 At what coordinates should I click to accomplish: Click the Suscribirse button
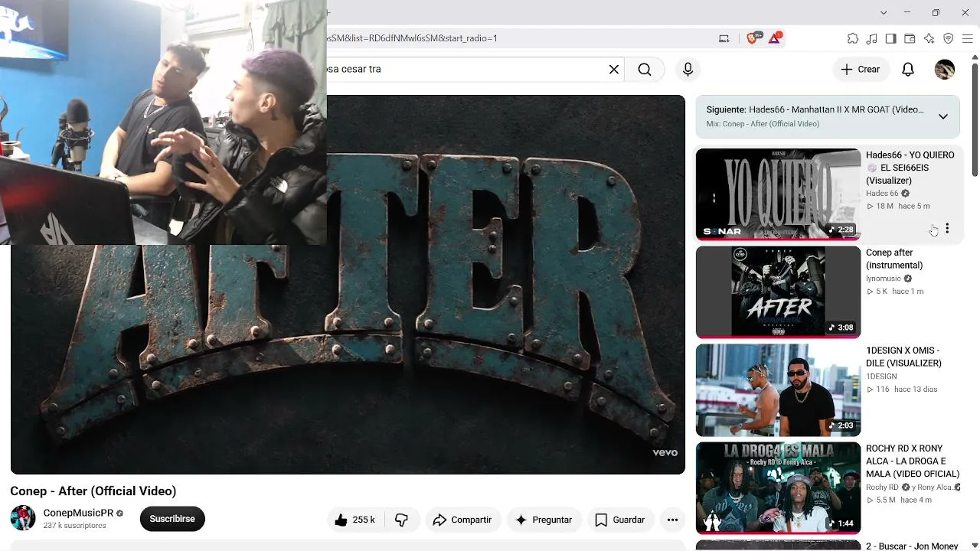172,519
